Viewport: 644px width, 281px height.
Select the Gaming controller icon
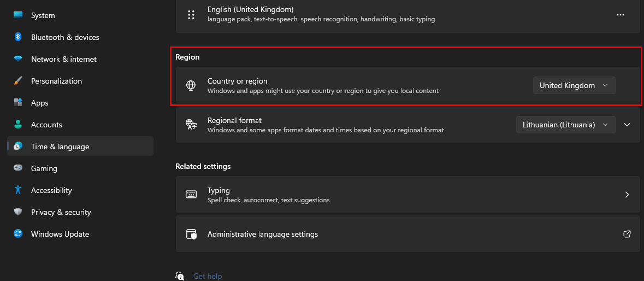[x=18, y=168]
